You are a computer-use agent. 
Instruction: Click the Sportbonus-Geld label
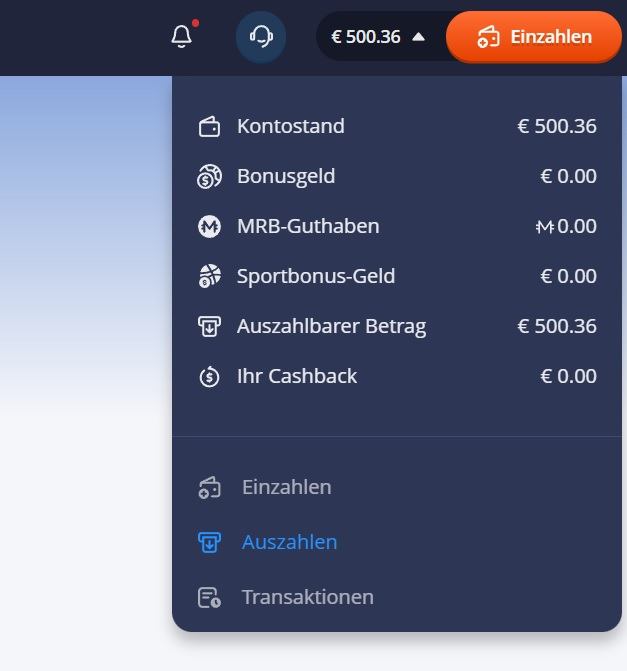[x=316, y=277]
